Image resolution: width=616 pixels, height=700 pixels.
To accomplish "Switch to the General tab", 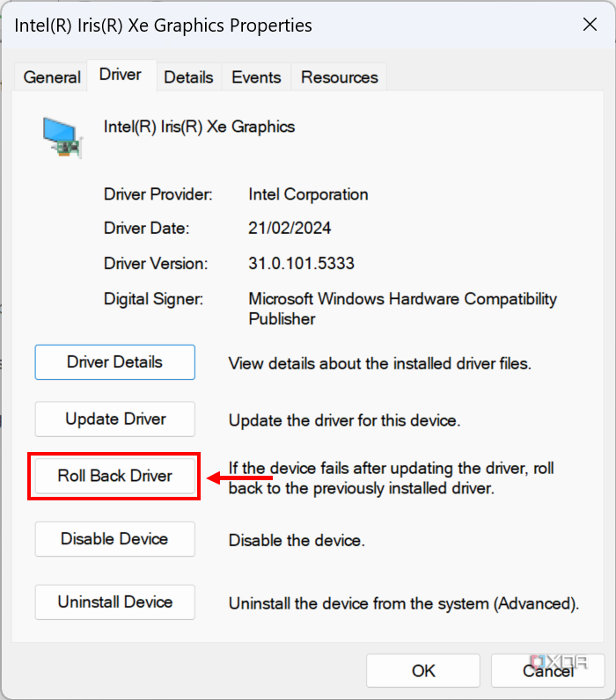I will click(51, 77).
